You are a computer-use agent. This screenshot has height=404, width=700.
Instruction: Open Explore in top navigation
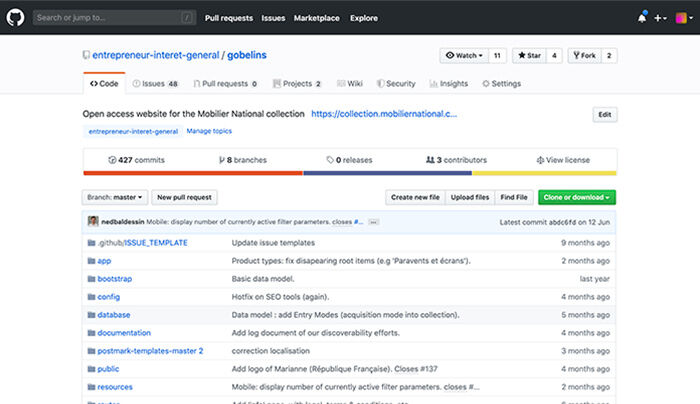(364, 18)
